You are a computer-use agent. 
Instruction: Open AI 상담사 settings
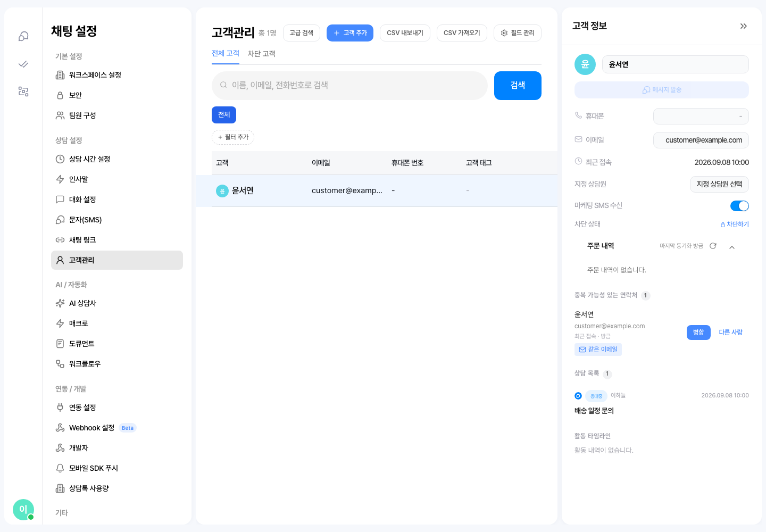click(117, 303)
